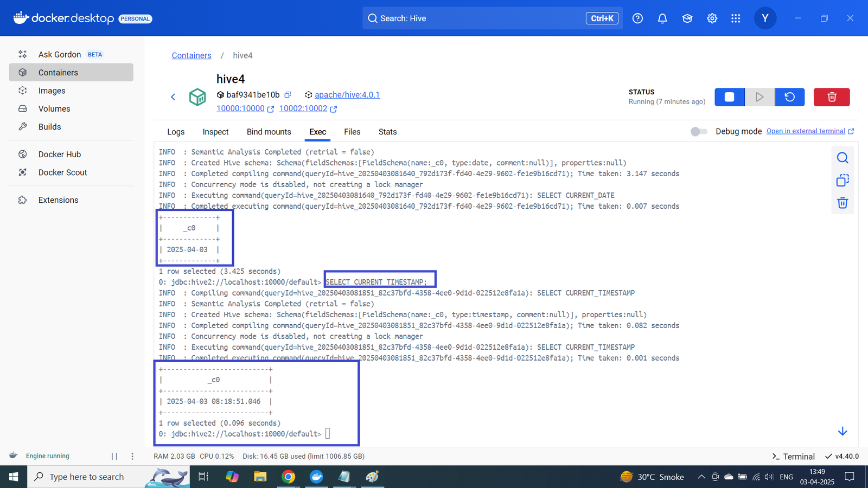Open port 10002:10002 link

tap(308, 108)
